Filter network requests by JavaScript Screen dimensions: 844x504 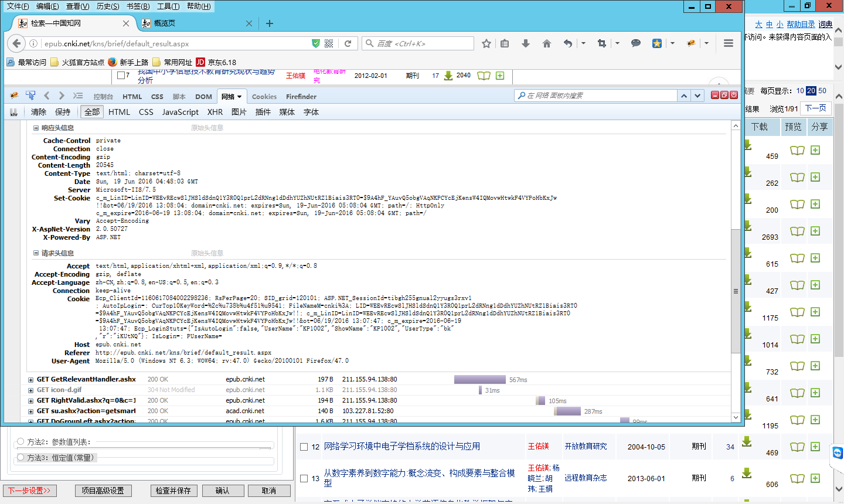click(x=181, y=112)
